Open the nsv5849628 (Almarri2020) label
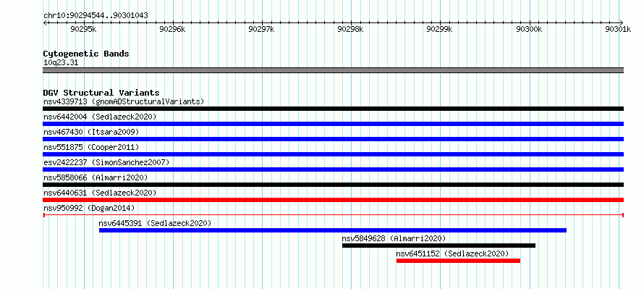 (394, 238)
